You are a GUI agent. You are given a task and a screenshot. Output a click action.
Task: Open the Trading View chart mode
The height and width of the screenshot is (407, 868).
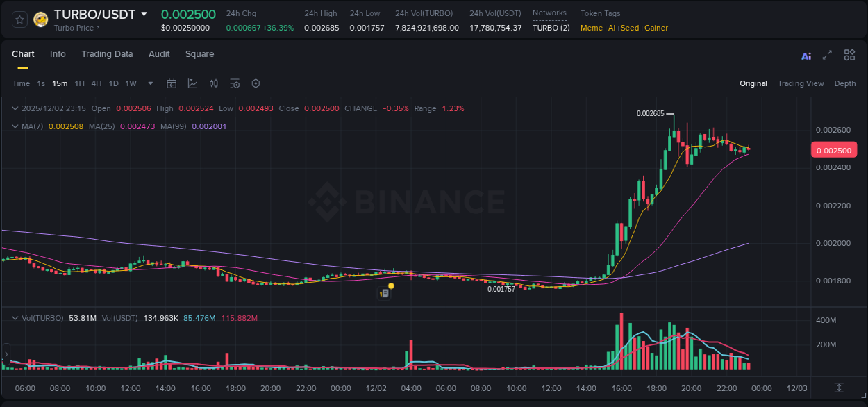coord(801,83)
